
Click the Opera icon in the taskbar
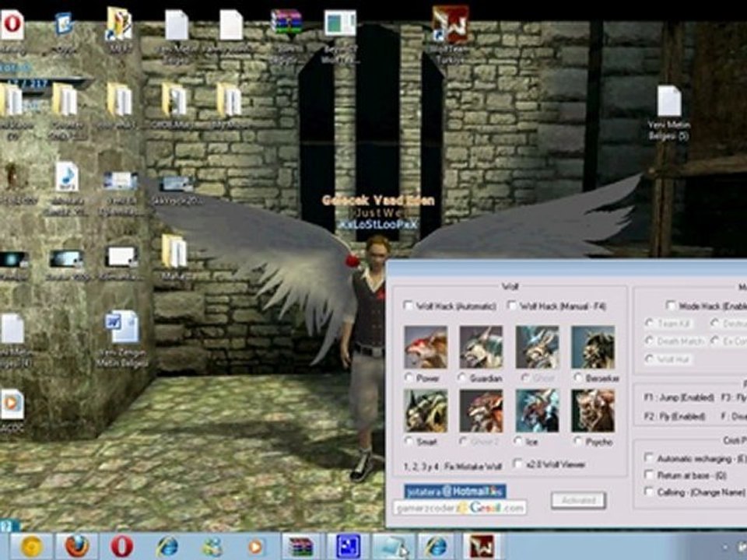pyautogui.click(x=122, y=546)
